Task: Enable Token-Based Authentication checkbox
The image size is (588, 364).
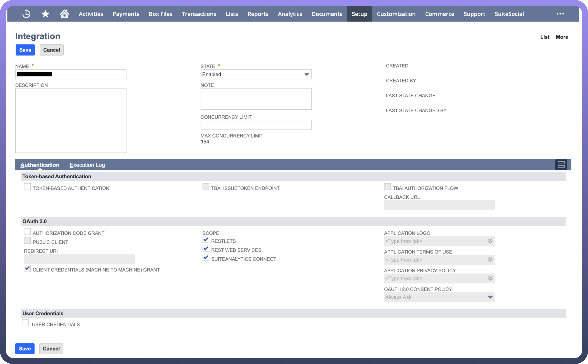Action: (x=27, y=187)
